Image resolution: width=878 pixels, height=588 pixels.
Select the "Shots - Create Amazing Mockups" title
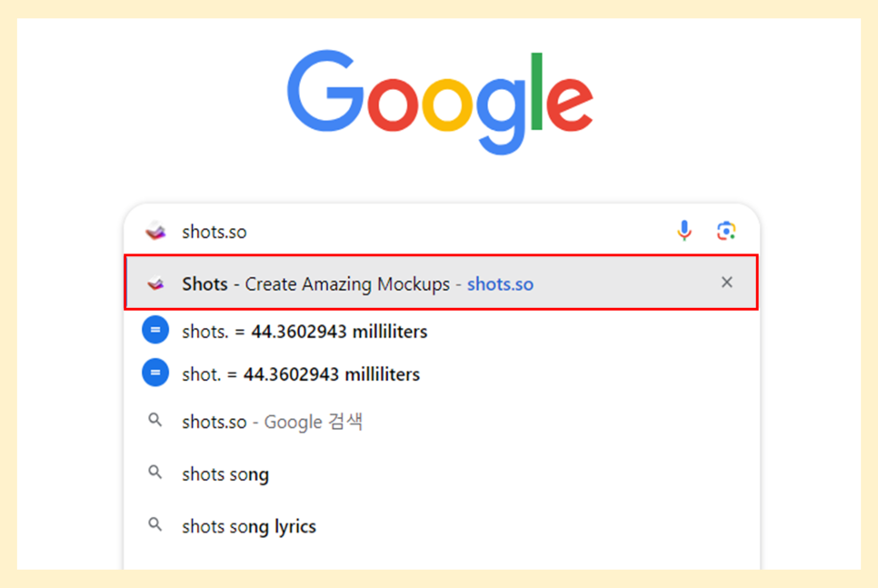pyautogui.click(x=315, y=284)
